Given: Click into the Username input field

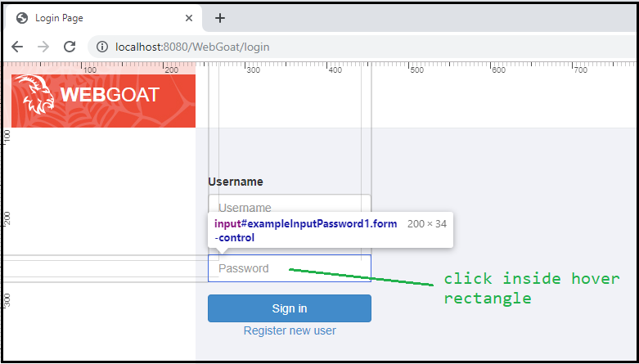Looking at the screenshot, I should tap(290, 204).
